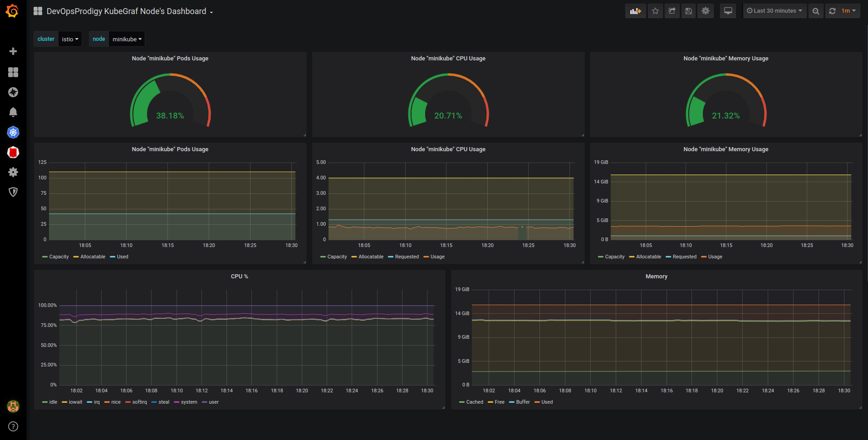Open dashboard settings gear in the top toolbar

705,10
